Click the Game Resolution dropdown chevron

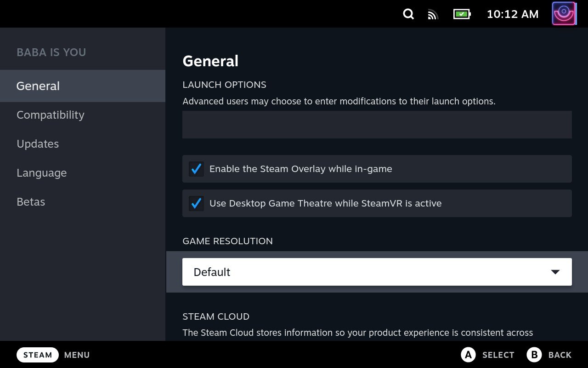(555, 271)
